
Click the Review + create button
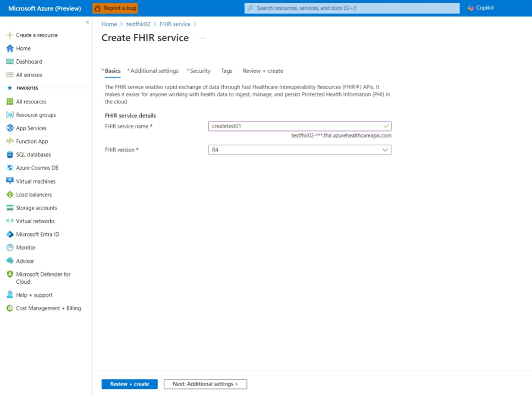(x=129, y=383)
